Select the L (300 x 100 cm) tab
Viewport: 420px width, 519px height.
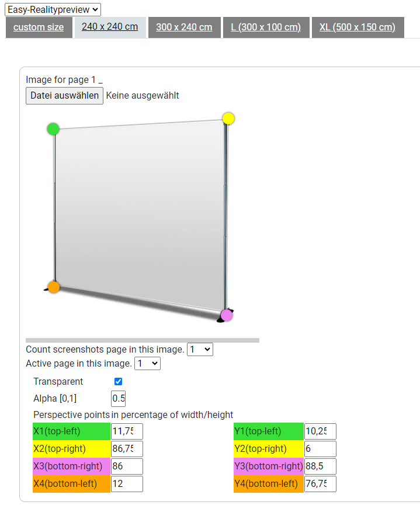coord(266,27)
